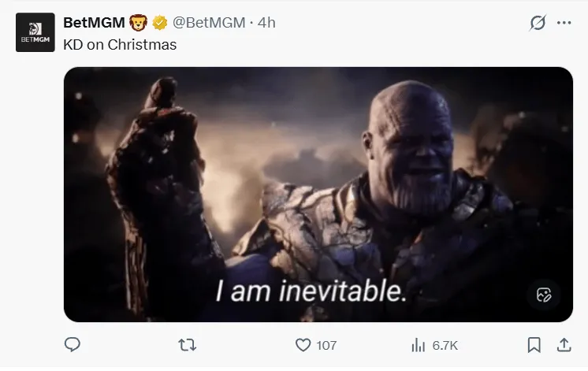Click the @BetMGM handle link
This screenshot has width=588, height=371.
pyautogui.click(x=208, y=23)
